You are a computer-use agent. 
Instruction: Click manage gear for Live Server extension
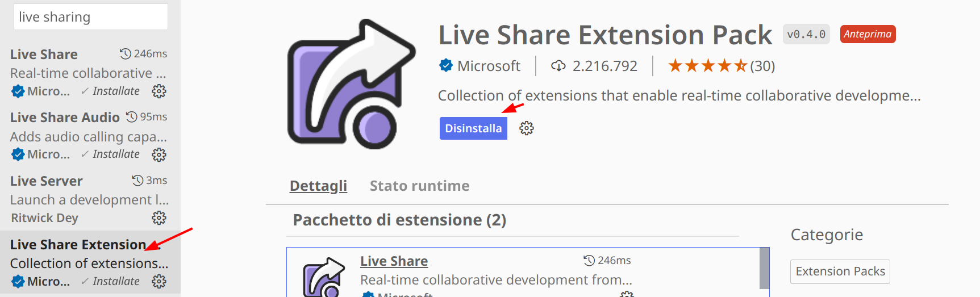pos(159,218)
